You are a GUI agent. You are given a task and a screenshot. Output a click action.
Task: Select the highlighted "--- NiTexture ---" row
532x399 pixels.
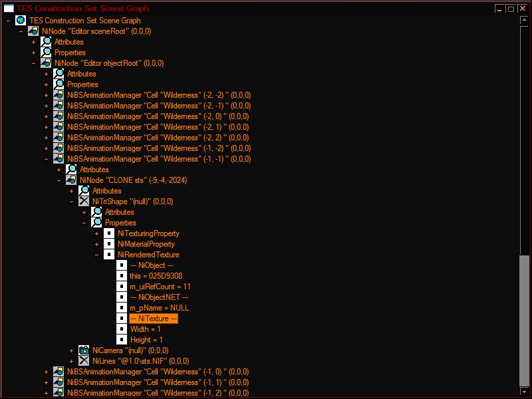point(154,319)
